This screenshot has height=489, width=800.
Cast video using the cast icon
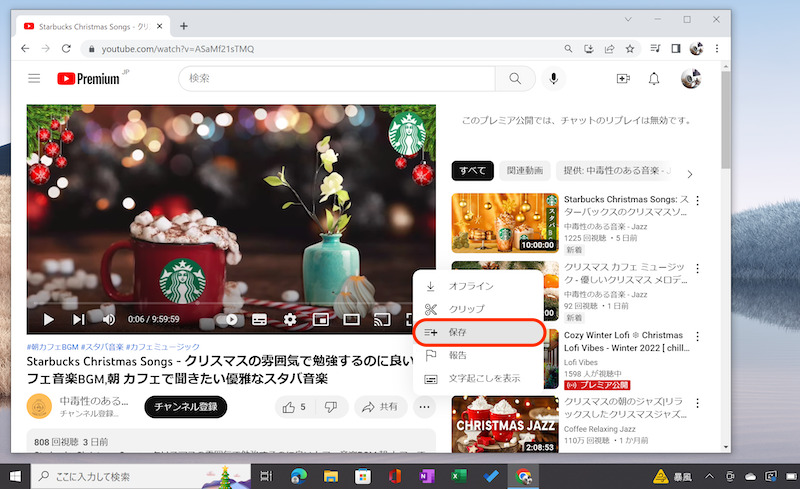[381, 320]
